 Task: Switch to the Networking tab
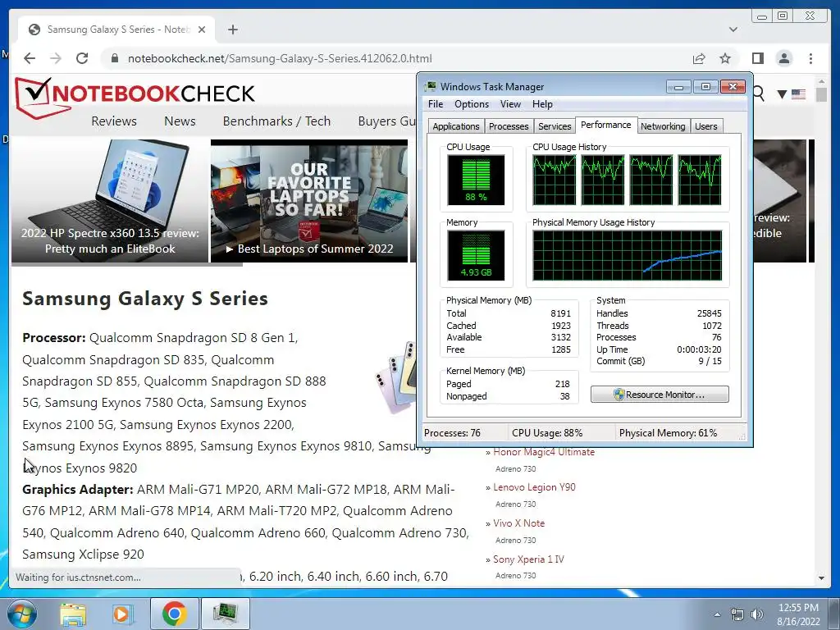(663, 126)
